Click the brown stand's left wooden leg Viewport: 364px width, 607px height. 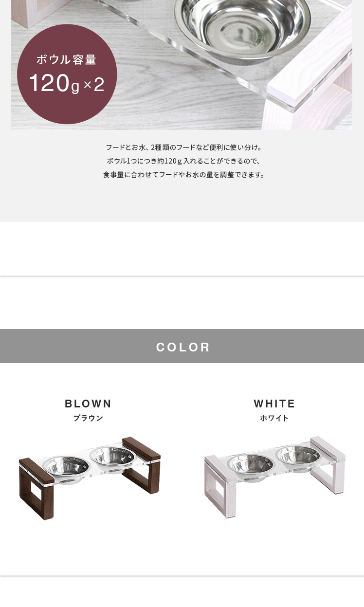click(x=36, y=489)
